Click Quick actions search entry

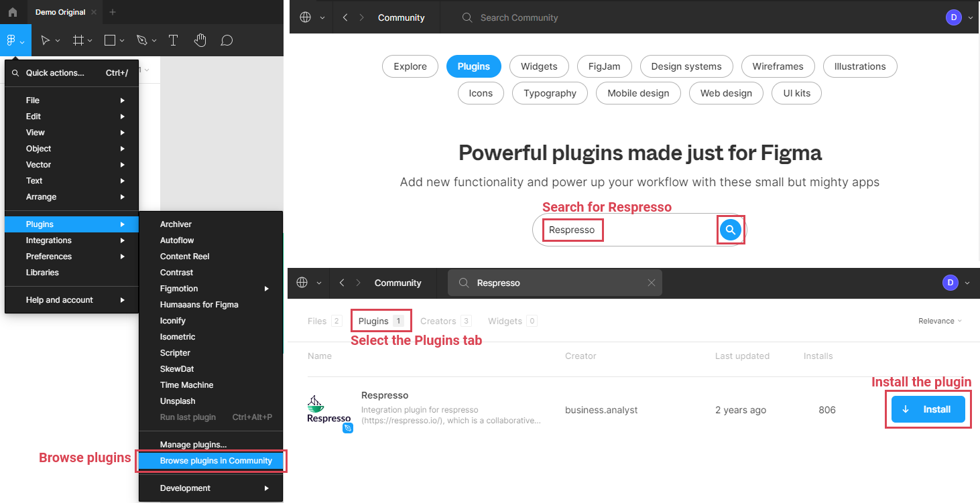click(72, 73)
